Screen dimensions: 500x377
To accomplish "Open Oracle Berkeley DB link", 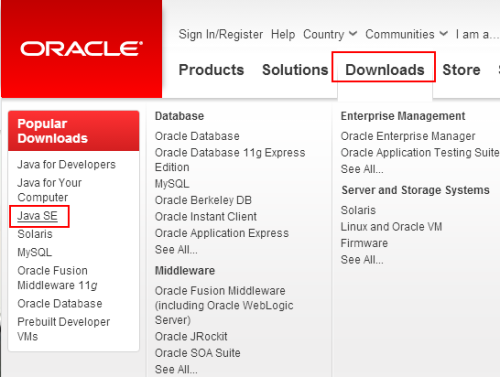I will (x=203, y=200).
